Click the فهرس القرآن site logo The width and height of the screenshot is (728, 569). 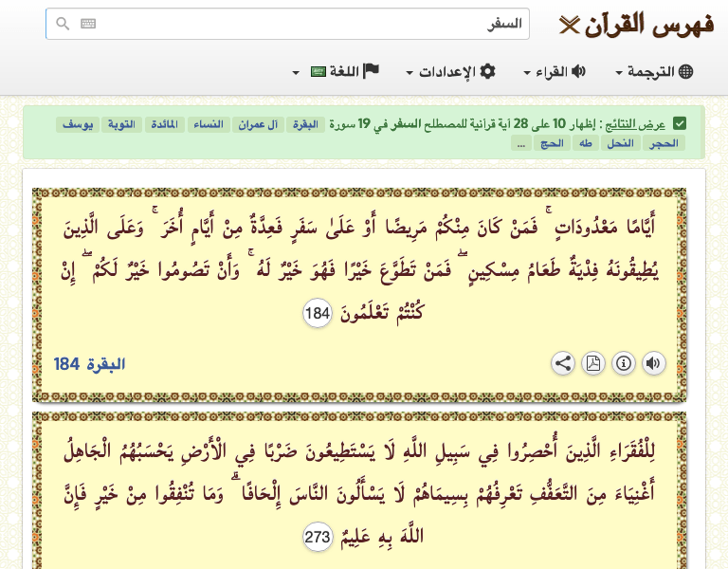coord(637,24)
